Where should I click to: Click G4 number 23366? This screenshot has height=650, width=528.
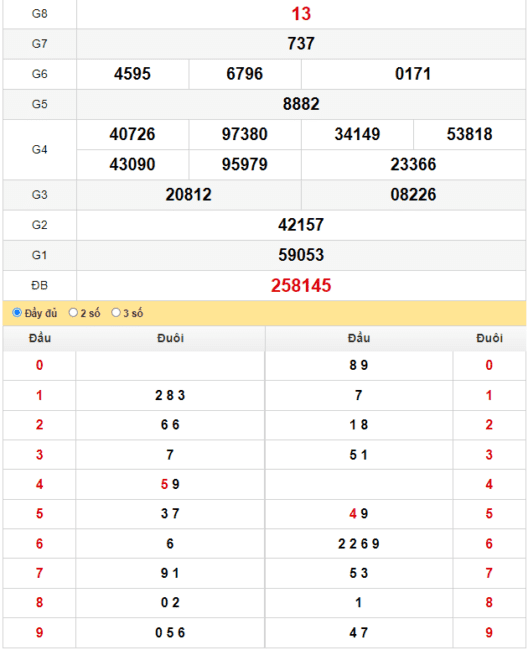pos(413,165)
